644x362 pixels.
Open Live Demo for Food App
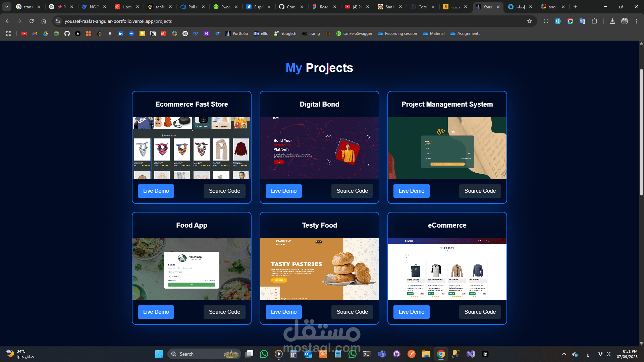click(156, 312)
